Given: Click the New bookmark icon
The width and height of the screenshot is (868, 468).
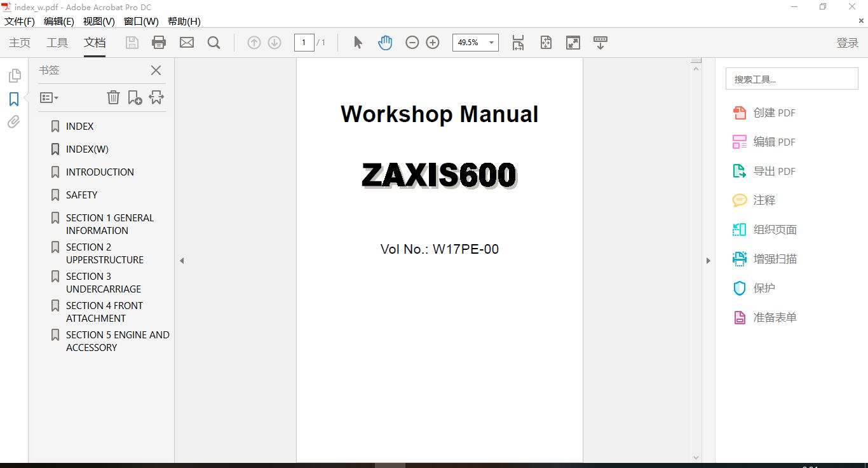Looking at the screenshot, I should 135,97.
